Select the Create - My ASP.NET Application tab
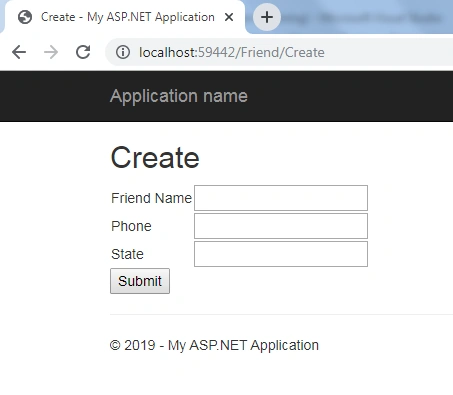 [124, 17]
